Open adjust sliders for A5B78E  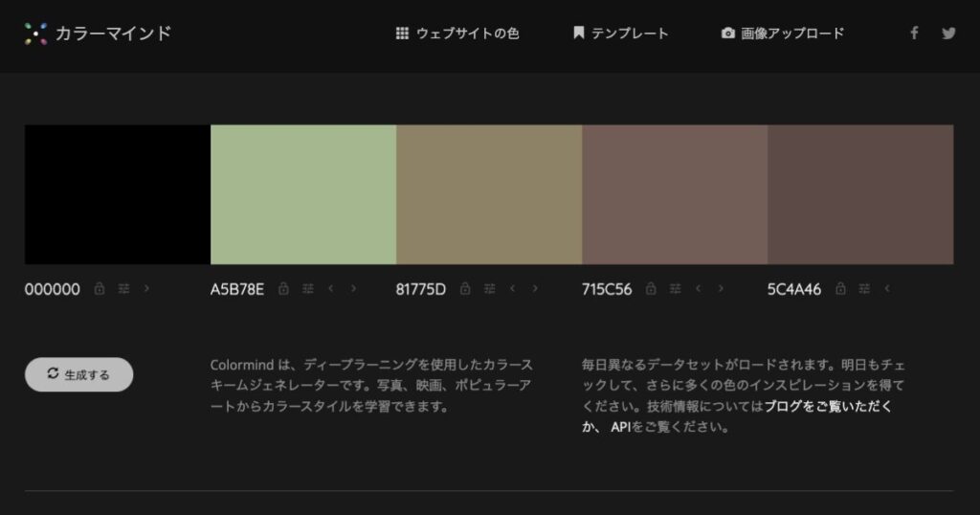(308, 288)
